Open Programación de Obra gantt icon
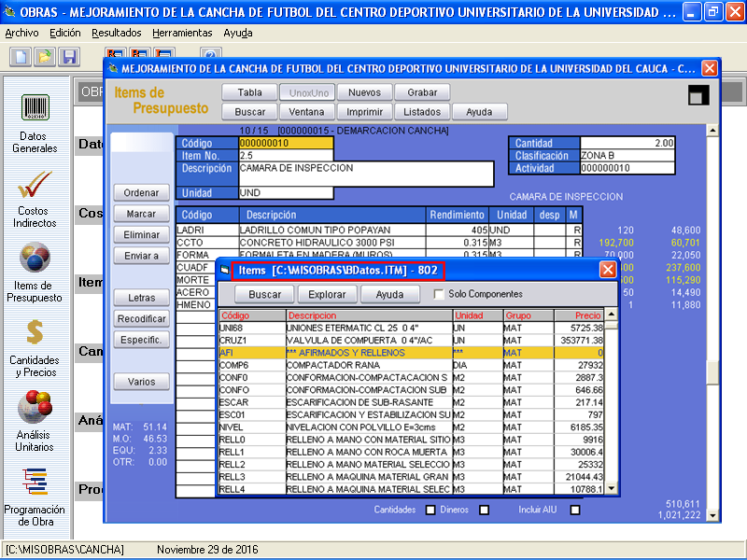Image resolution: width=747 pixels, height=560 pixels. [x=35, y=482]
